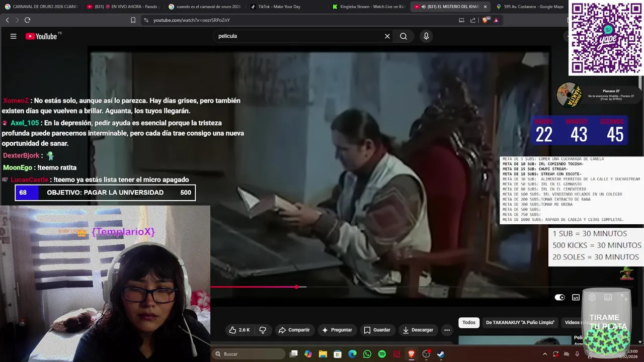Show hidden system tray icons chevron
644x362 pixels.
(x=545, y=354)
